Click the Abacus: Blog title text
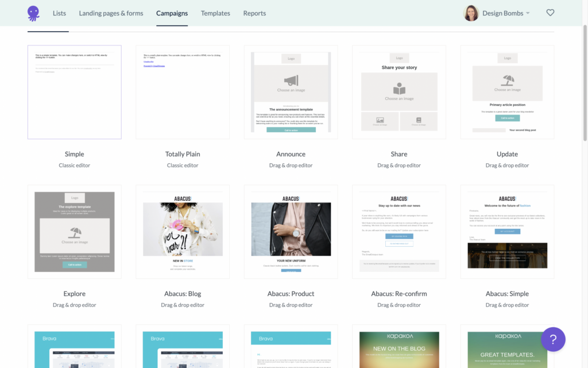The image size is (588, 368). (x=183, y=294)
